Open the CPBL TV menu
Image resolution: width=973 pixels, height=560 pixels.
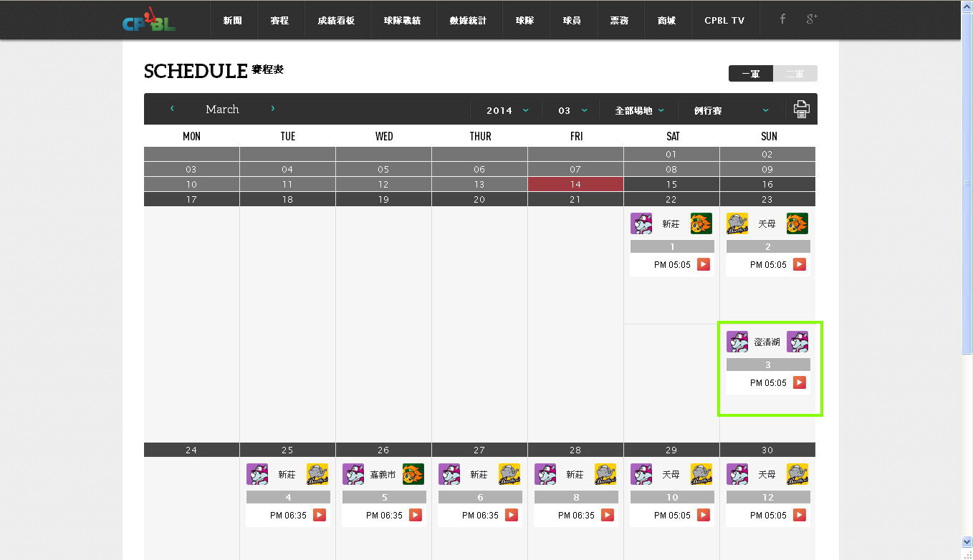[725, 20]
